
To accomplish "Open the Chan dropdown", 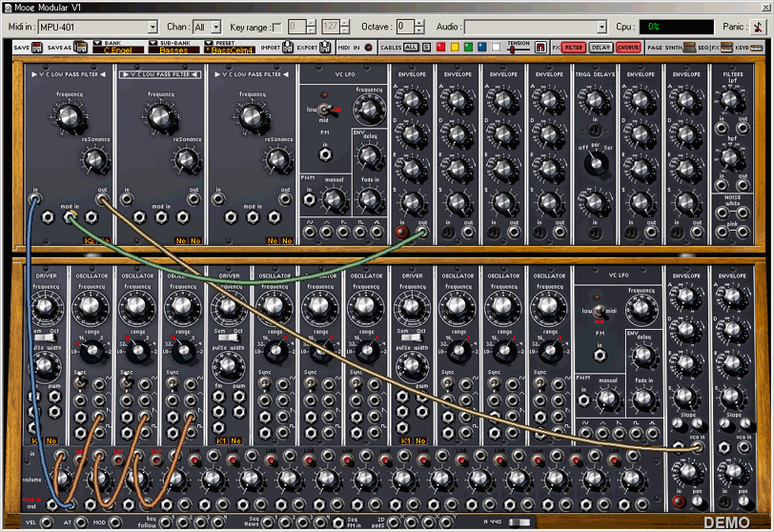I will 216,27.
